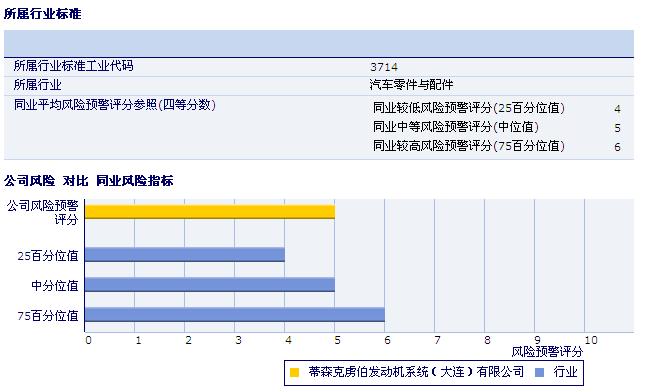Click the 蒂森克虏伯发动机系统 legend label
The width and height of the screenshot is (667, 392).
[416, 372]
